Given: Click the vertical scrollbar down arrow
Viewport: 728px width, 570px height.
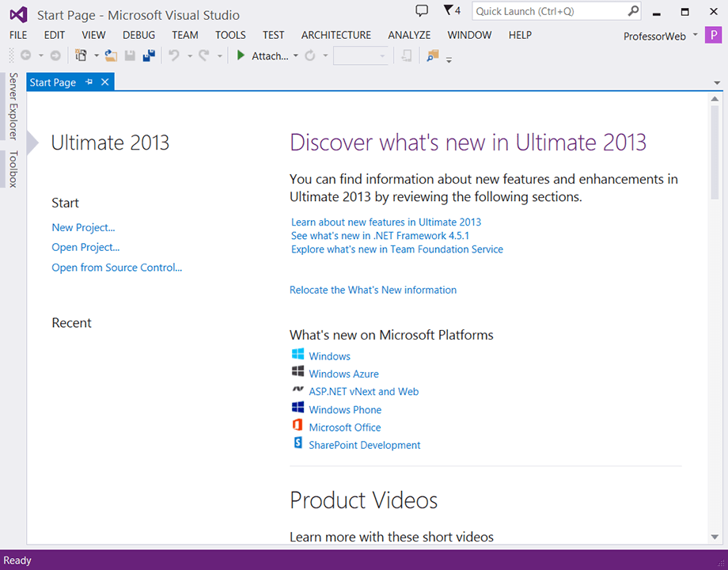Looking at the screenshot, I should (715, 537).
